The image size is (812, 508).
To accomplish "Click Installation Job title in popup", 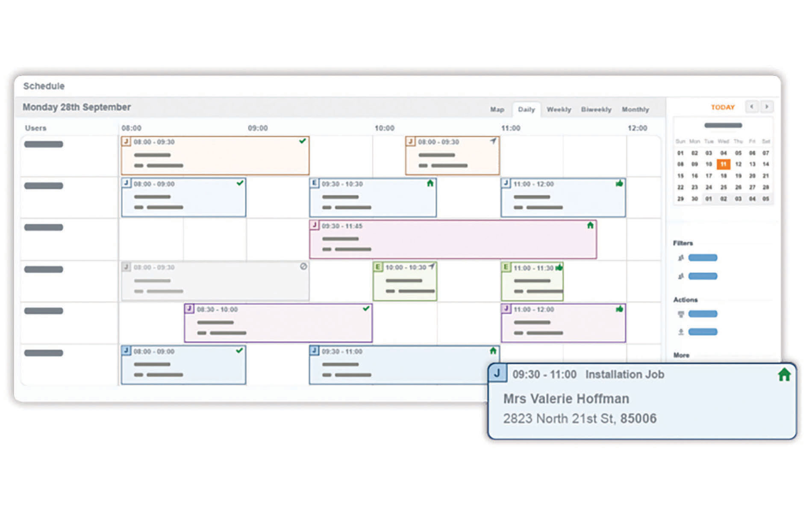I will (624, 375).
